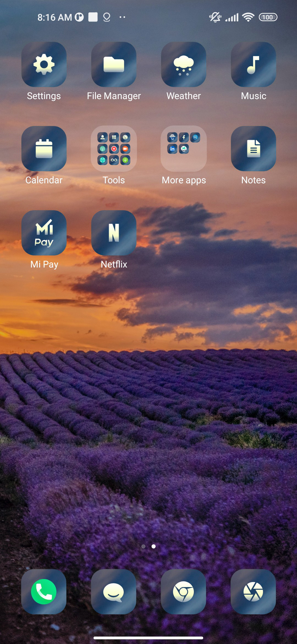
Task: Open the Camera app in the dock
Action: (253, 592)
